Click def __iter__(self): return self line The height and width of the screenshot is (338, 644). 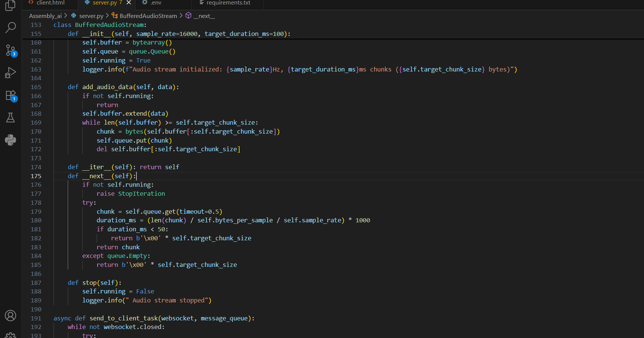(123, 167)
